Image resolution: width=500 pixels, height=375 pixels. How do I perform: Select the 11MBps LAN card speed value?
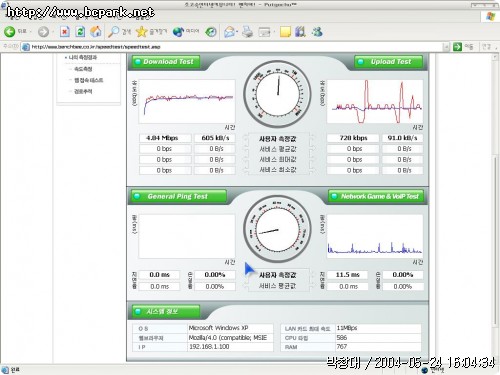pyautogui.click(x=347, y=328)
